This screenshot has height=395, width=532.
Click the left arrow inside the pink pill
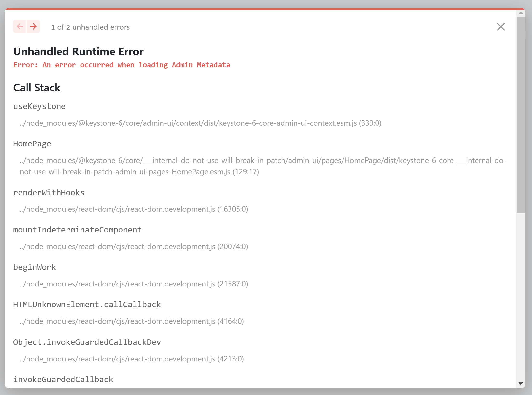click(x=20, y=27)
